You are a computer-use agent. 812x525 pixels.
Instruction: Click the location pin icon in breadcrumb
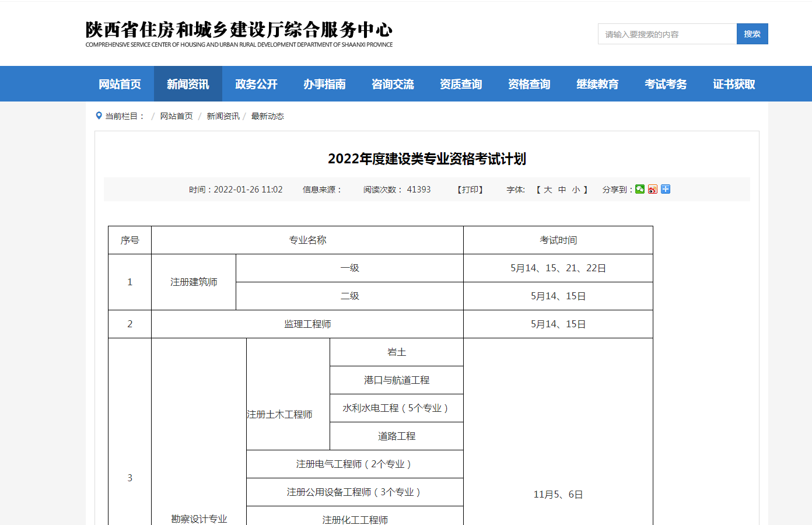99,116
